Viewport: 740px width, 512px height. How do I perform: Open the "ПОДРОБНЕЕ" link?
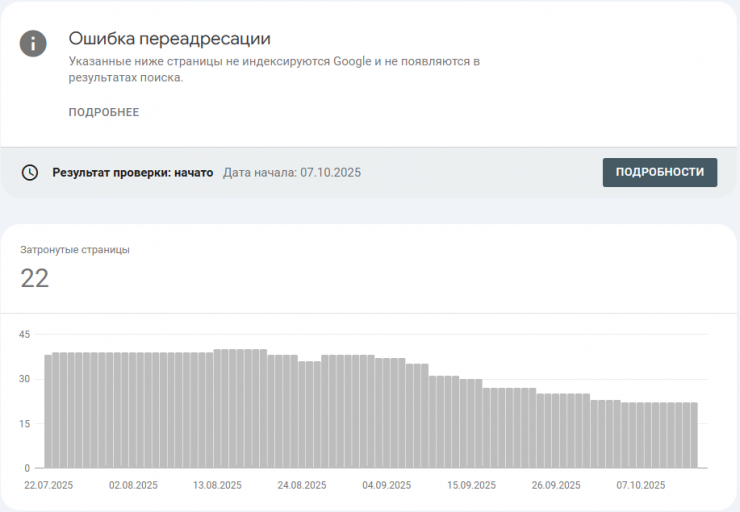pos(104,112)
